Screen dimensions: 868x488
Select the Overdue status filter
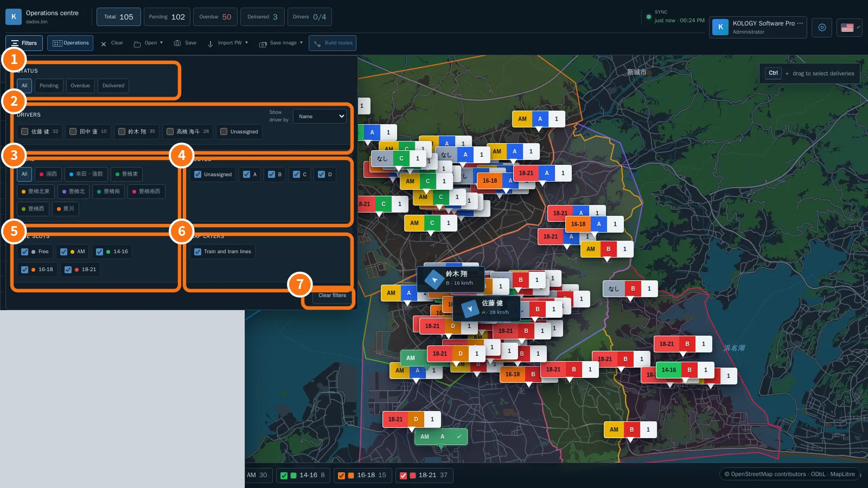click(80, 86)
